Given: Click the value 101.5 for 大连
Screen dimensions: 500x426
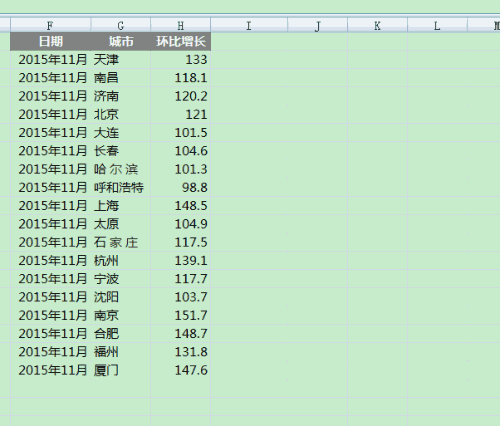Looking at the screenshot, I should point(180,133).
